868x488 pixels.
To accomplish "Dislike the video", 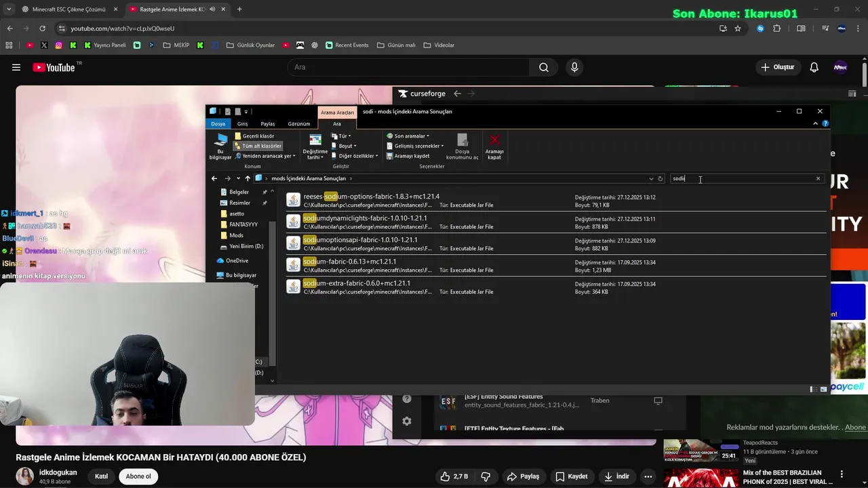I will tap(486, 476).
